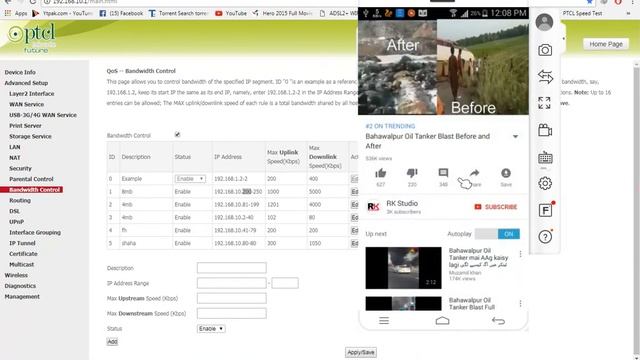Open emulator settings gear icon
This screenshot has width=640, height=360.
tap(545, 183)
